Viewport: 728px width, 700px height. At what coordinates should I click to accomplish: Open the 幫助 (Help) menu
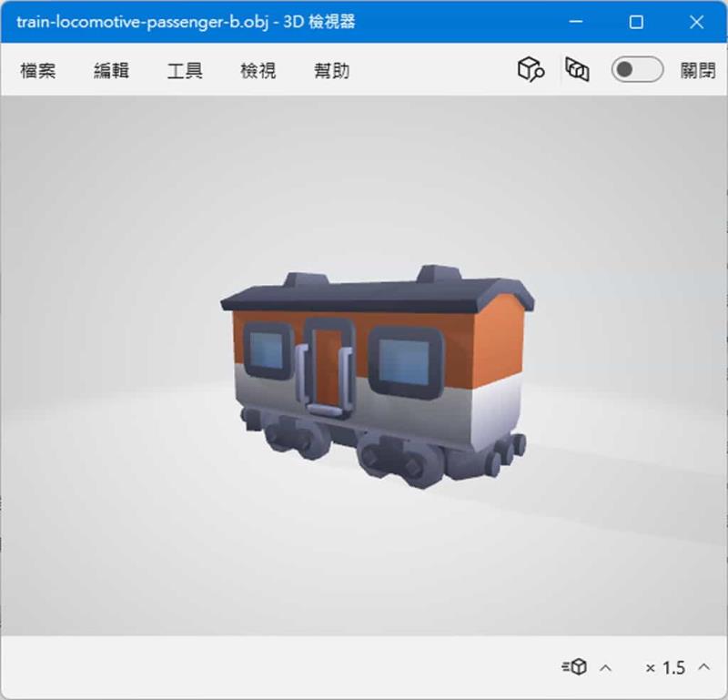coord(331,71)
